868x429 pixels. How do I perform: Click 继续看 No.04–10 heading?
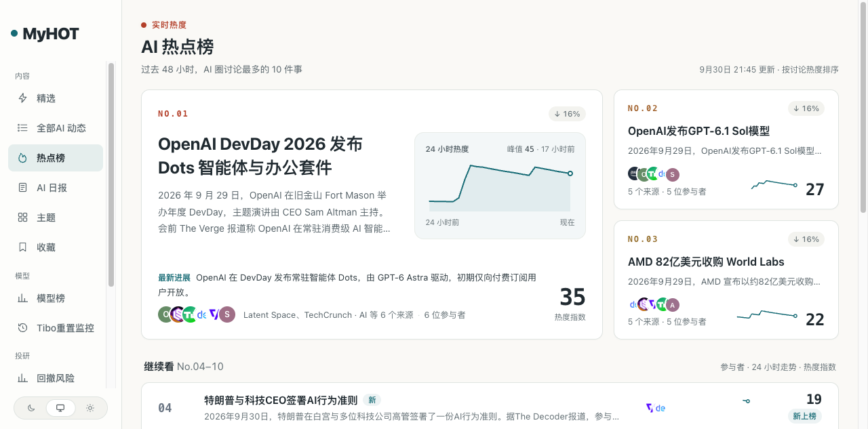(x=183, y=367)
